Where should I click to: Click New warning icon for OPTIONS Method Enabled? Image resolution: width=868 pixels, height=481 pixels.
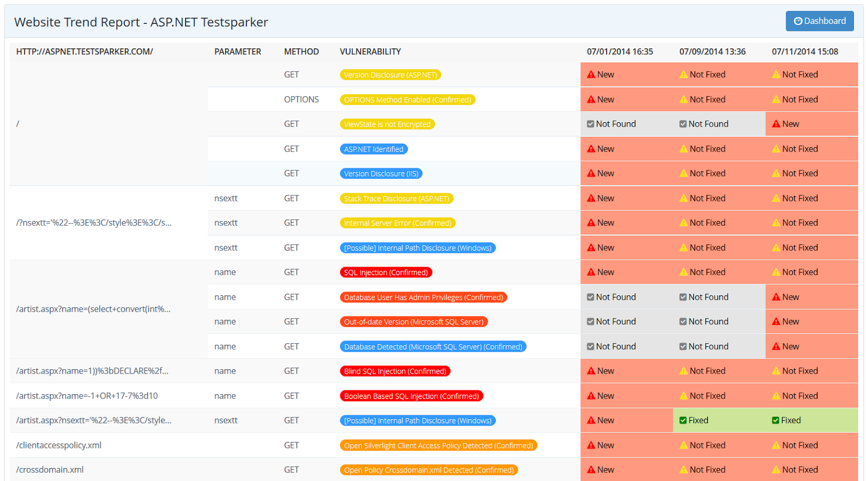click(591, 99)
